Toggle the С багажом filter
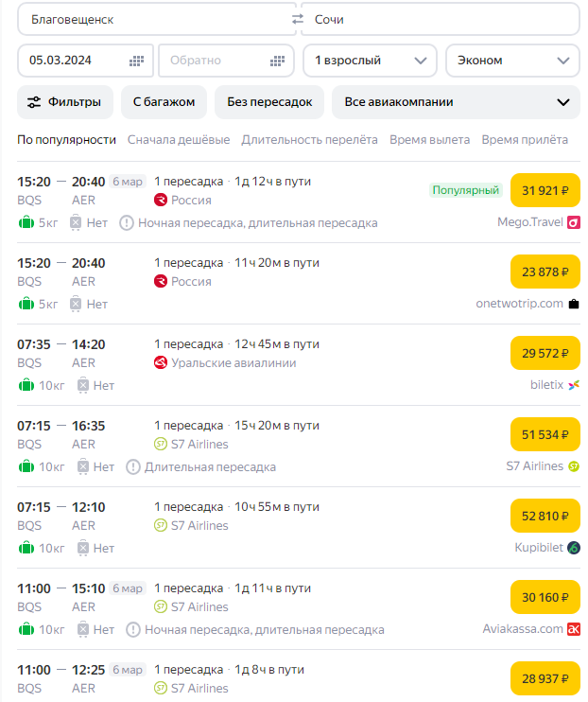 click(x=164, y=102)
